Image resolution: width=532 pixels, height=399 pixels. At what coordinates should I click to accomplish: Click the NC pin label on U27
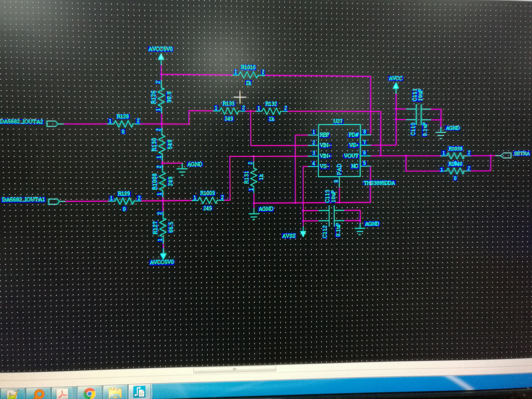coord(355,166)
